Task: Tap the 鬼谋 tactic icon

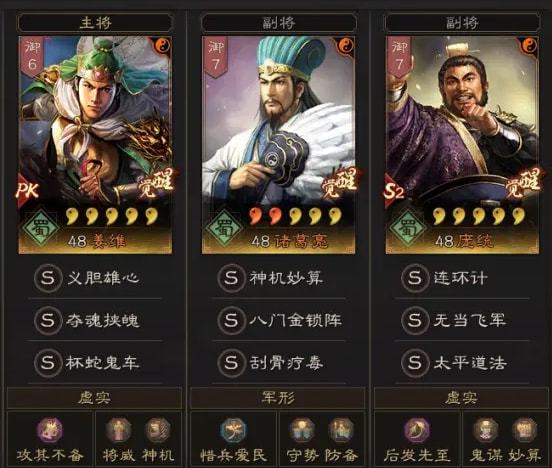Action: [485, 430]
